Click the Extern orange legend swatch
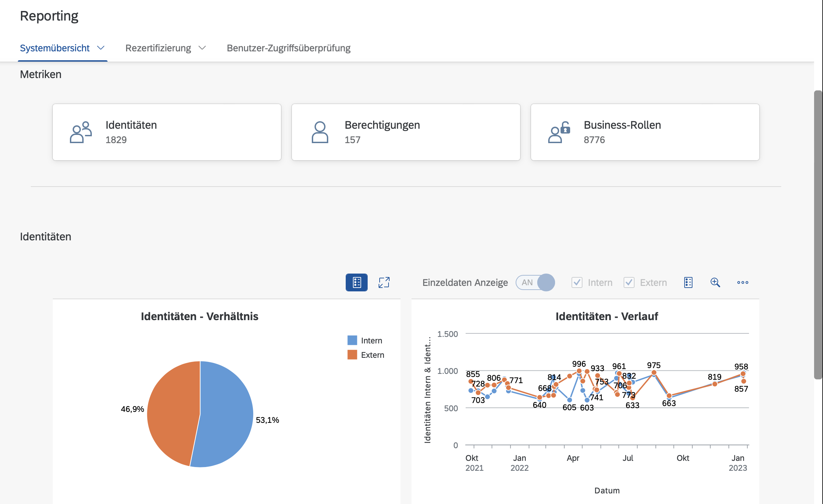 pos(352,355)
